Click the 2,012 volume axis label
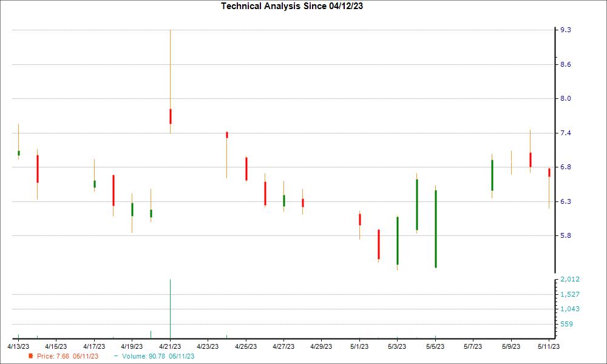Screen dimensions: 607x364 (570, 279)
